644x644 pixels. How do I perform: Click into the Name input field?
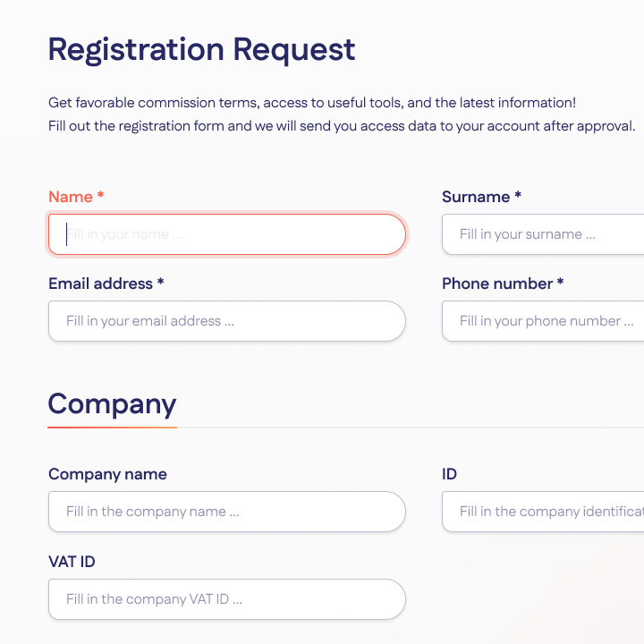coord(226,234)
